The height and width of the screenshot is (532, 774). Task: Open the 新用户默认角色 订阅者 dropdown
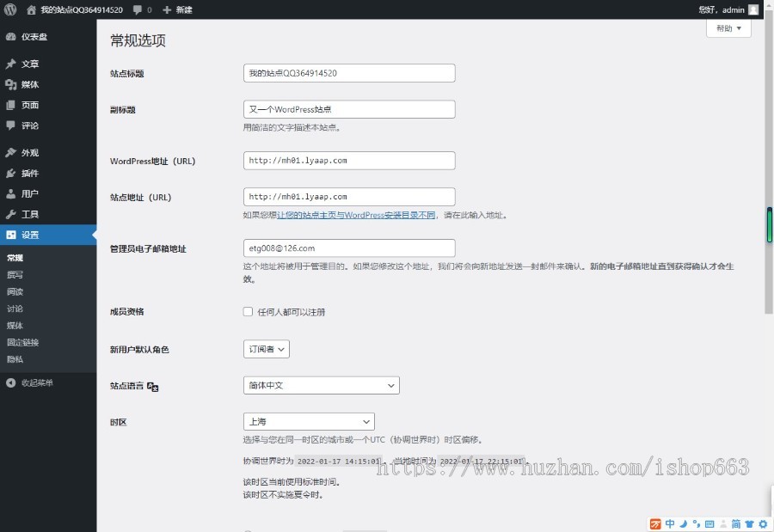point(267,349)
